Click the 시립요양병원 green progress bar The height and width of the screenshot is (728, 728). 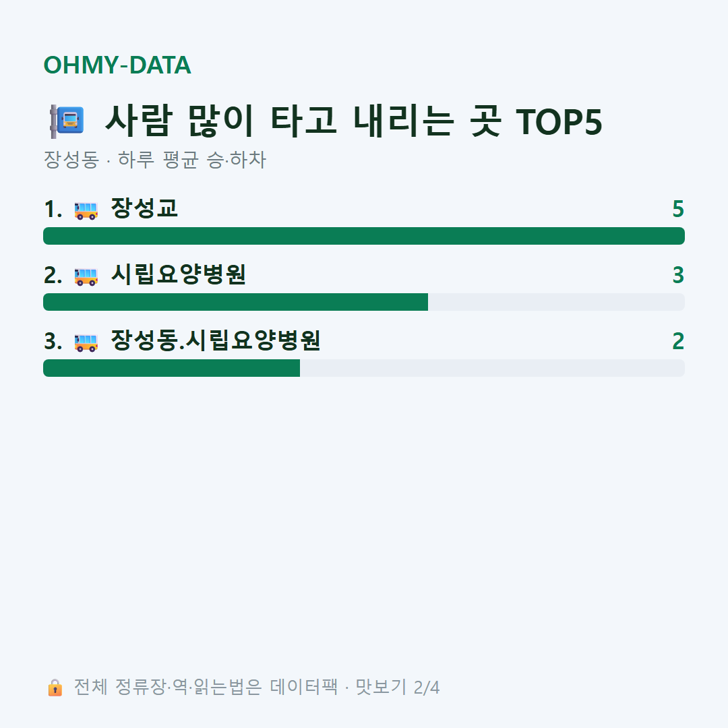pos(235,302)
